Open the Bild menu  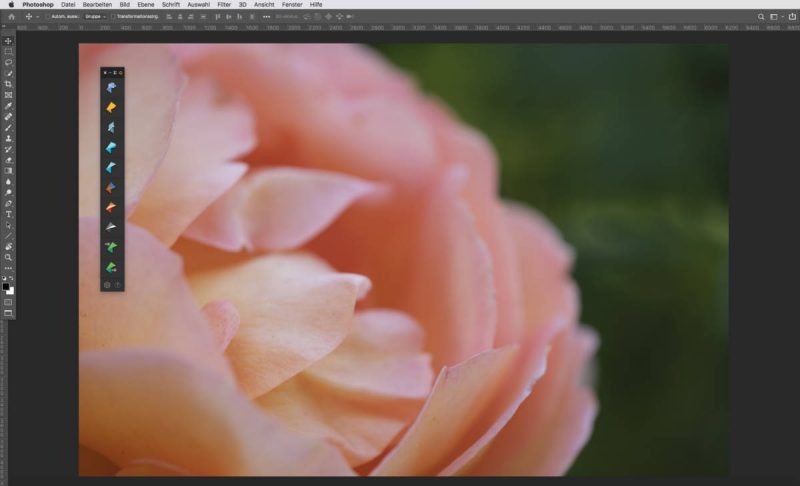124,5
